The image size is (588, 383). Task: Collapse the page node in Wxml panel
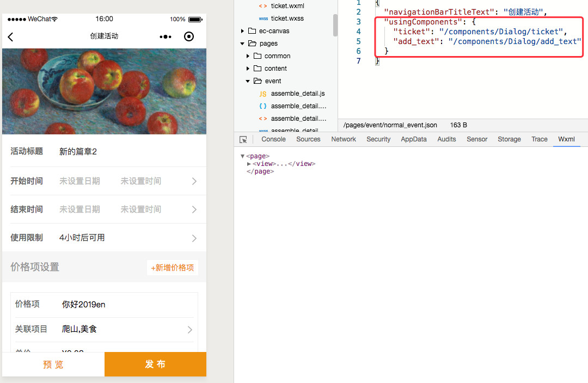[x=243, y=156]
